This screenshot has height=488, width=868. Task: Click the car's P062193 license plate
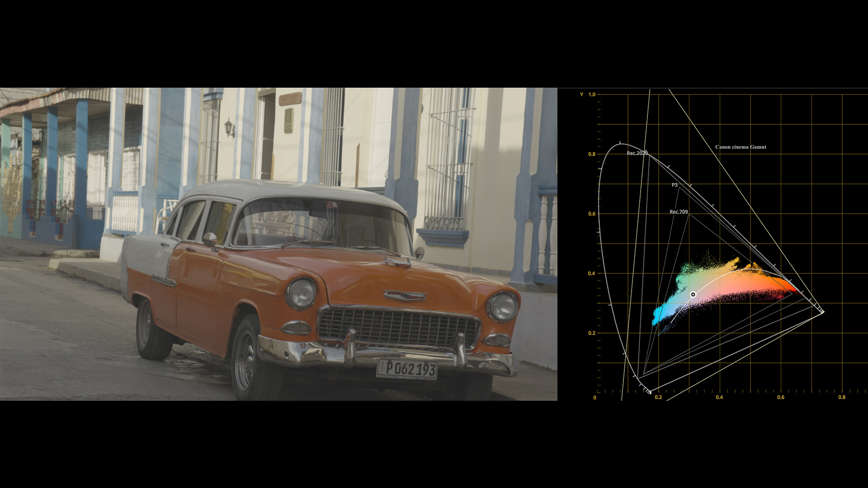click(407, 369)
